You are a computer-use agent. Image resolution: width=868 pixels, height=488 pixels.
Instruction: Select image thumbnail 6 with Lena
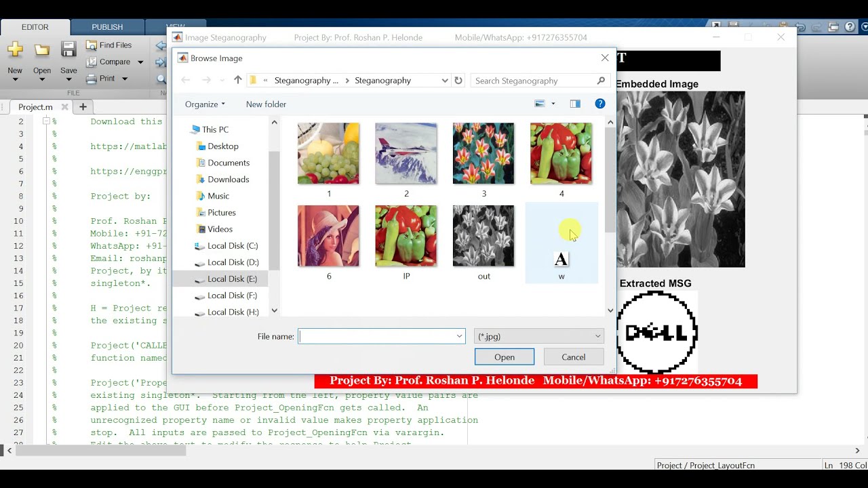coord(329,236)
